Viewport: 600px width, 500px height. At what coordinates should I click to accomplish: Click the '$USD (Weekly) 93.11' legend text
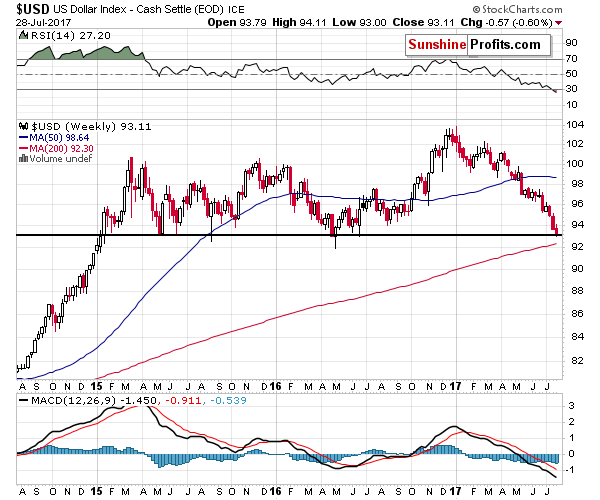coord(91,126)
